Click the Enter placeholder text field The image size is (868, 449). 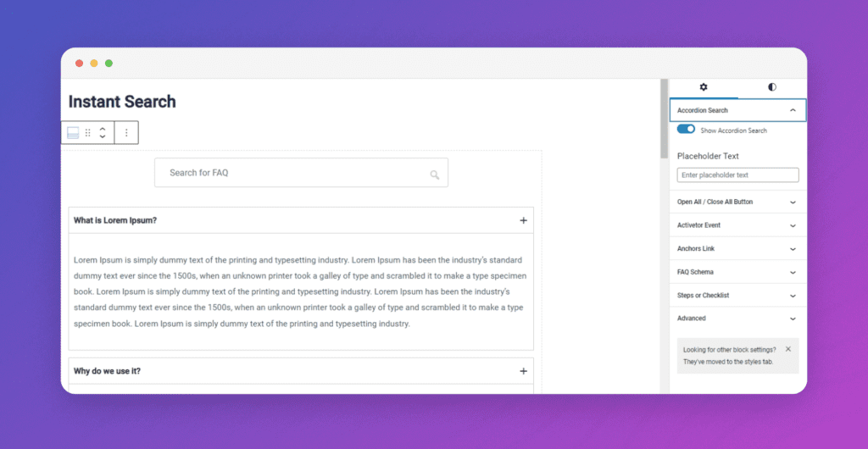click(737, 175)
